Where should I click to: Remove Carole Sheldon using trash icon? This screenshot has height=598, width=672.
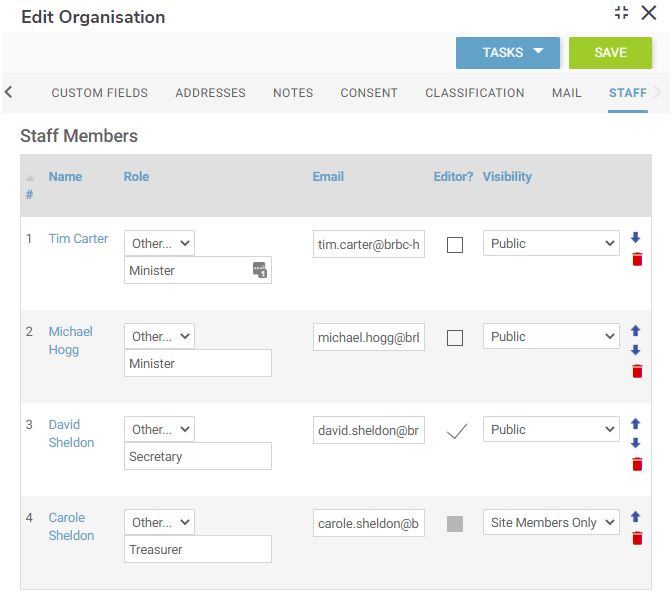pos(636,538)
